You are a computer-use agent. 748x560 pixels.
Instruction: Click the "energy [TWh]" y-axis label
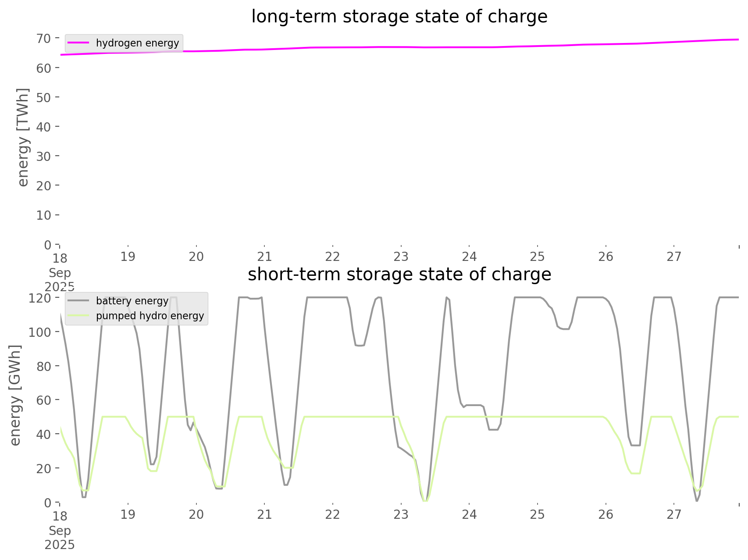23,137
